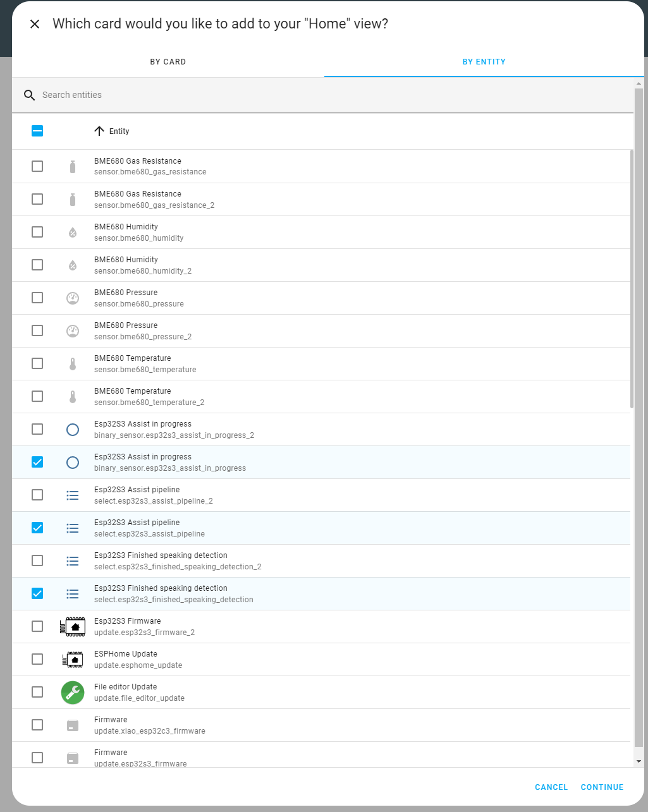Screen dimensions: 648x812
Task: Click the gauge icon for sensor.bme680_pressure
Action: click(x=73, y=298)
